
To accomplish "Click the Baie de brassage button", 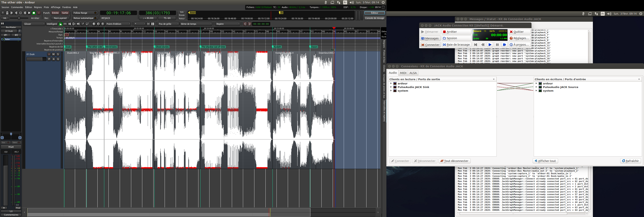I will point(456,45).
